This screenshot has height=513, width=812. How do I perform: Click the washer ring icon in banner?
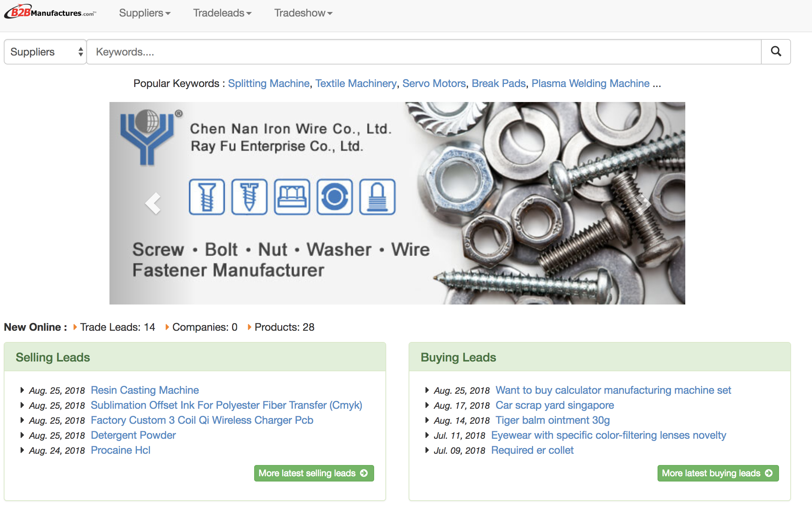[335, 197]
